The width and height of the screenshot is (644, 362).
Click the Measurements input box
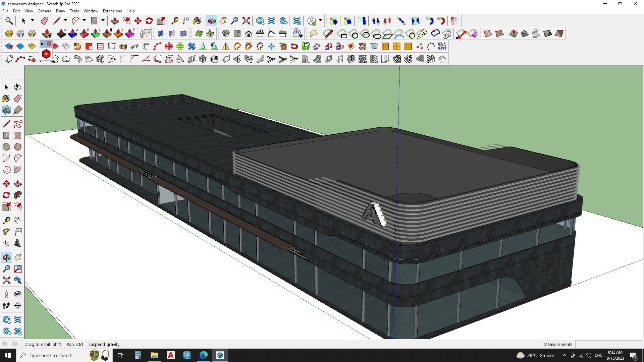(608, 344)
